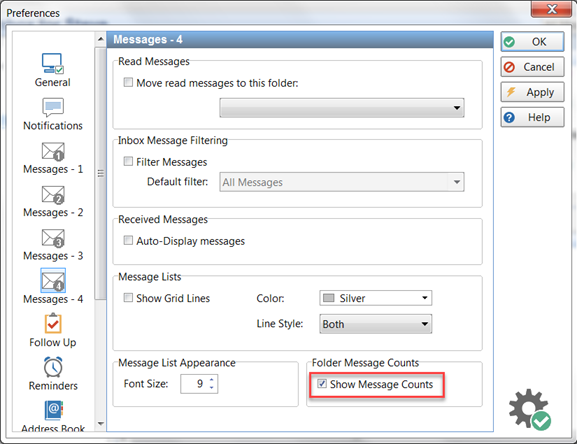Open the Line Style Both dropdown
The width and height of the screenshot is (577, 444).
pos(376,324)
